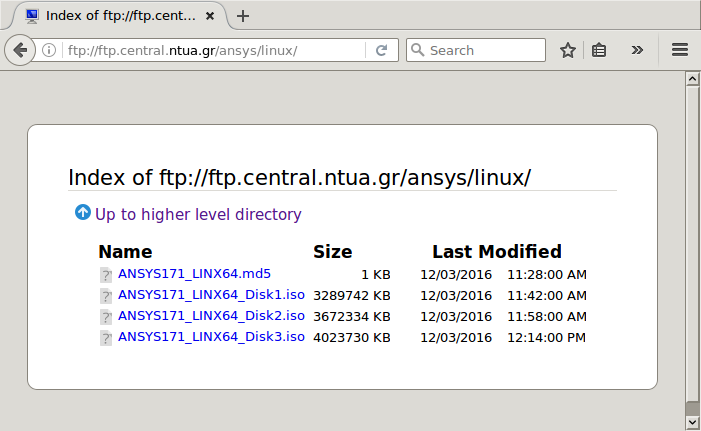Click file icon beside Disk1.iso
Image resolution: width=701 pixels, height=431 pixels.
[106, 296]
